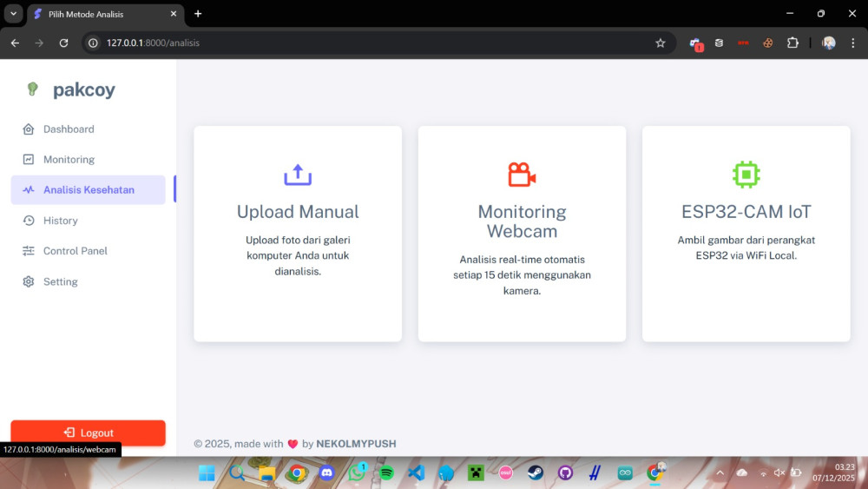Screen dimensions: 868x489
Task: Click the green ESP32 chip icon
Action: (746, 175)
